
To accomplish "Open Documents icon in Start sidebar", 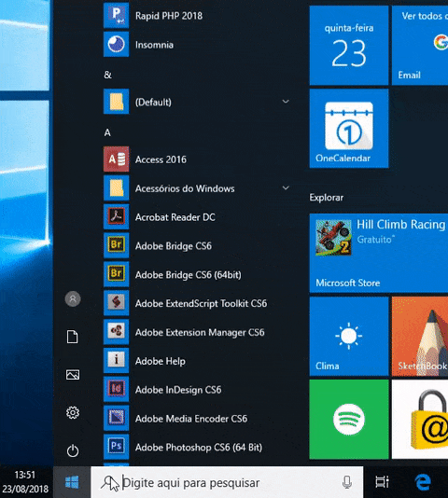I will click(73, 337).
